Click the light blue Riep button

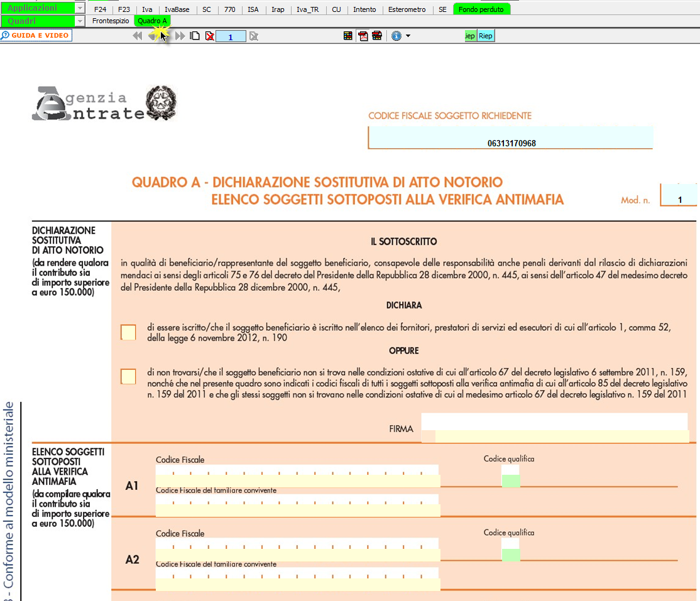(485, 36)
